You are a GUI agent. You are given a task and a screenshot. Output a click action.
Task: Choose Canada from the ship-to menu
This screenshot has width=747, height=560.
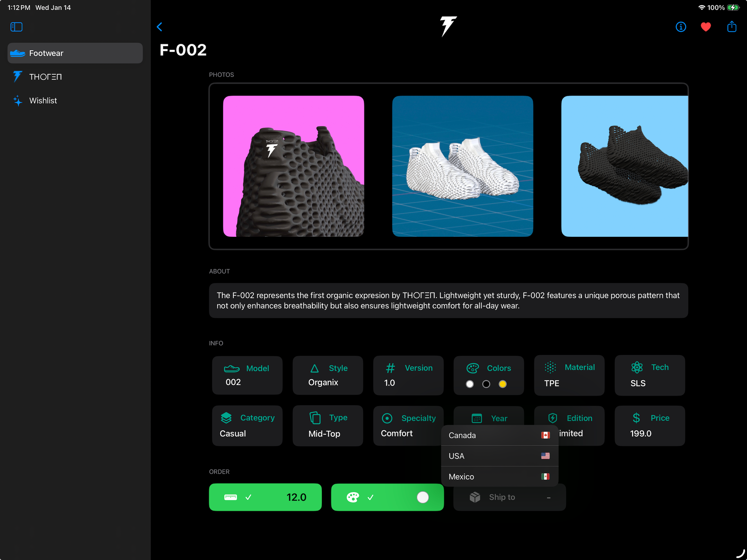[x=500, y=435]
